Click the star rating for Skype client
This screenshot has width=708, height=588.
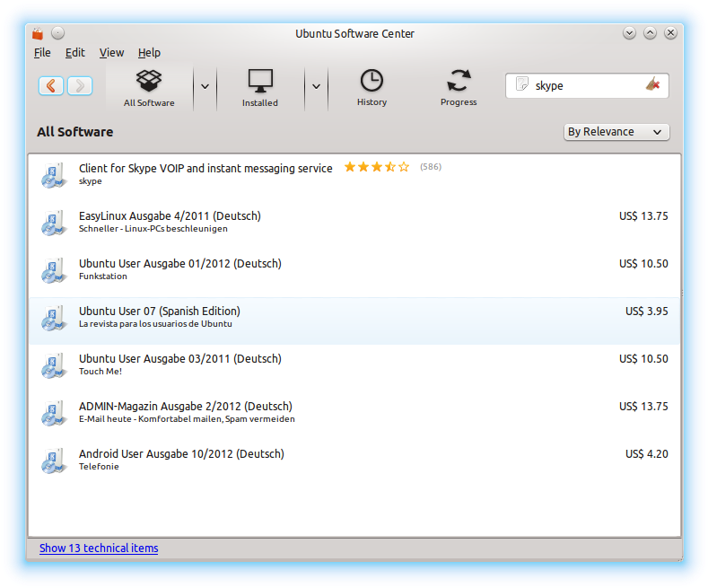coord(376,167)
